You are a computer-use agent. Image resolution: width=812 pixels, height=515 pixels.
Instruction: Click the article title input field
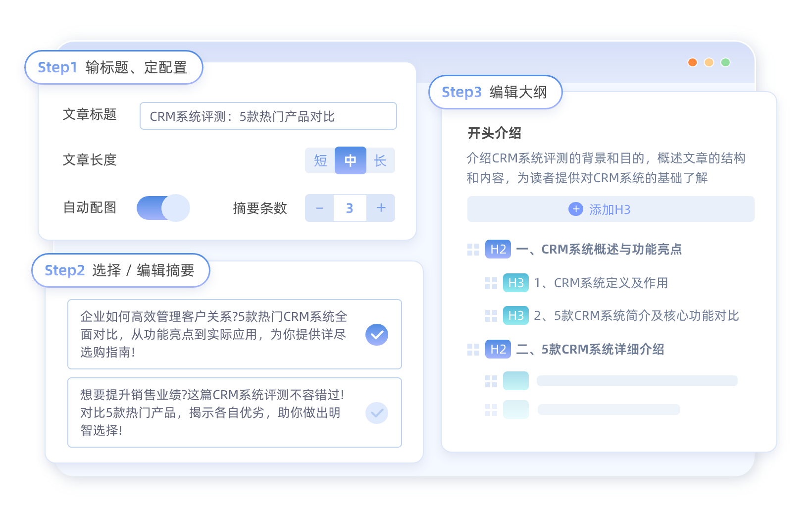pos(268,116)
